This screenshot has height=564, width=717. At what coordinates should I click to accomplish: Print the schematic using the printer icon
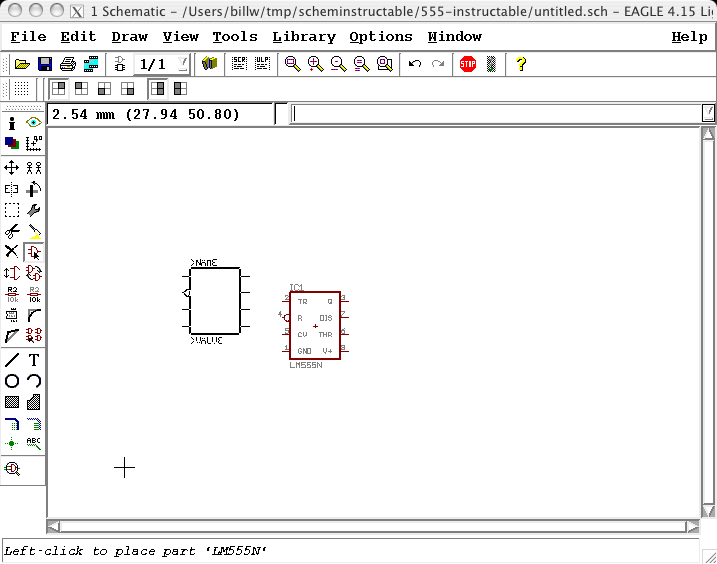(68, 64)
